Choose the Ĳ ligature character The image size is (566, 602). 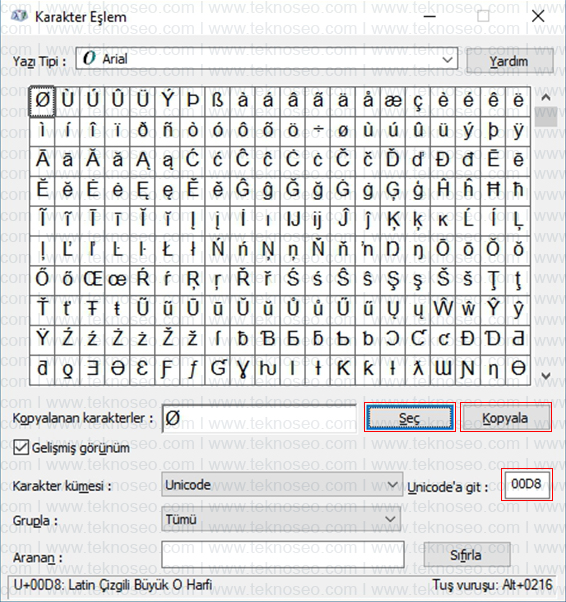pyautogui.click(x=293, y=220)
